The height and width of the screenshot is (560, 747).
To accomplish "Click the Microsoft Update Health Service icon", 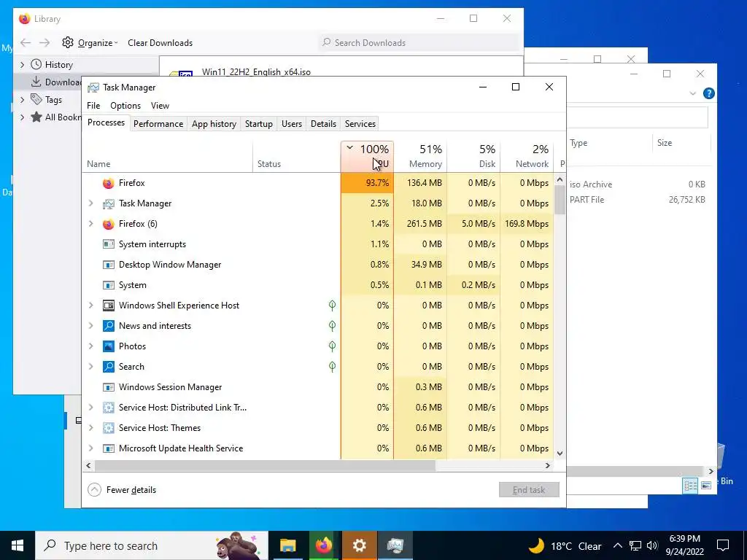I will pyautogui.click(x=109, y=448).
